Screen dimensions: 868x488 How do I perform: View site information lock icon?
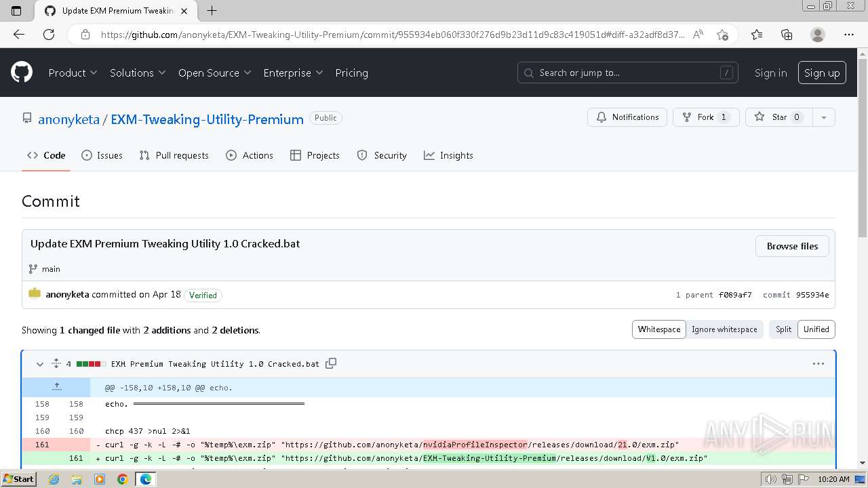85,35
